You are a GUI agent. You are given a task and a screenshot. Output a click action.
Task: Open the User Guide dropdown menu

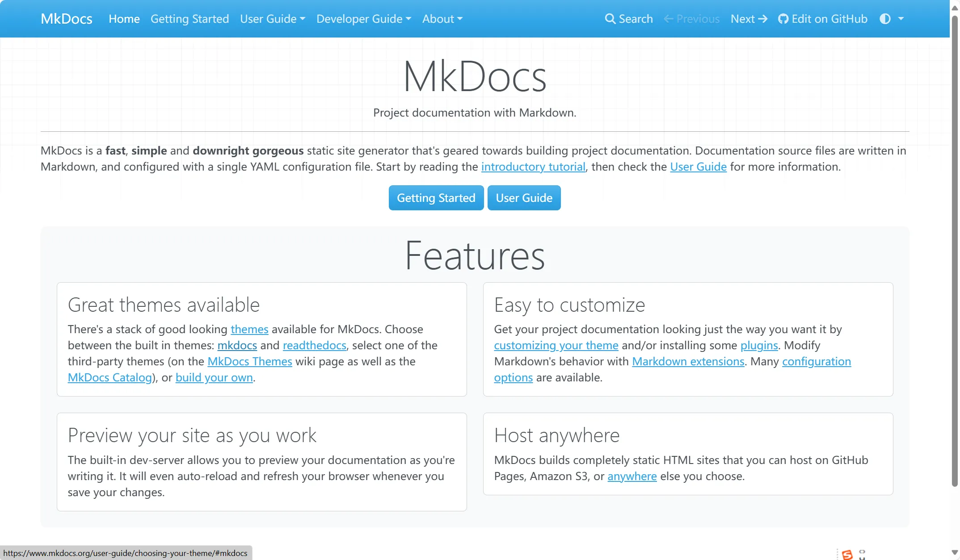pos(273,19)
